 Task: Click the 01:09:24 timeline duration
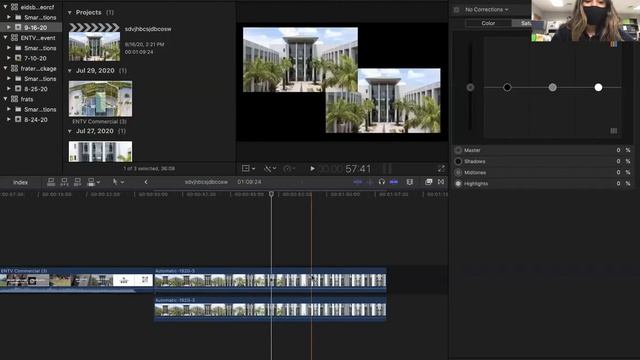[x=249, y=182]
